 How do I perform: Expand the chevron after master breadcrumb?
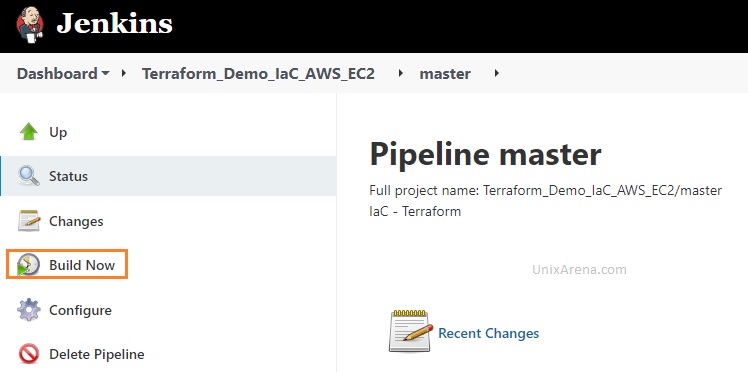(x=497, y=73)
